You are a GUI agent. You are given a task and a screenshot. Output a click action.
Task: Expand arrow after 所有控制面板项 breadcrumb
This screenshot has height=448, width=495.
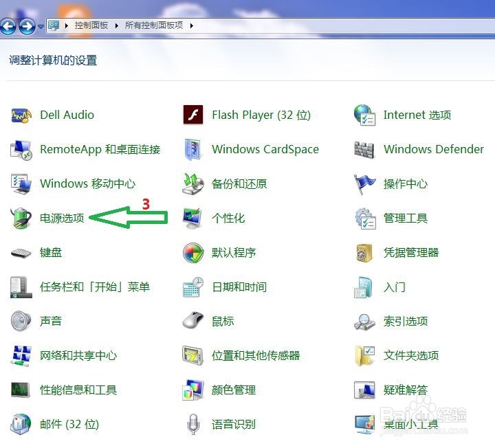(x=191, y=26)
